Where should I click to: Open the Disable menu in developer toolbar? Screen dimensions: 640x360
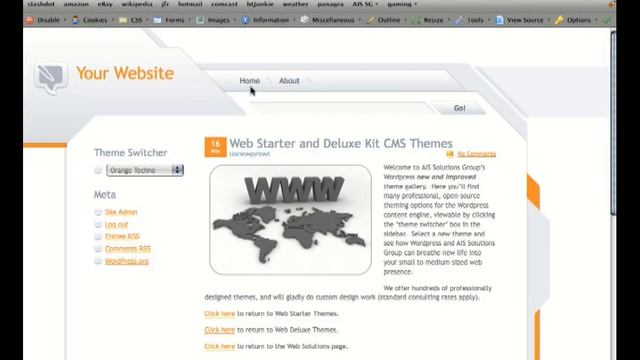pyautogui.click(x=46, y=20)
